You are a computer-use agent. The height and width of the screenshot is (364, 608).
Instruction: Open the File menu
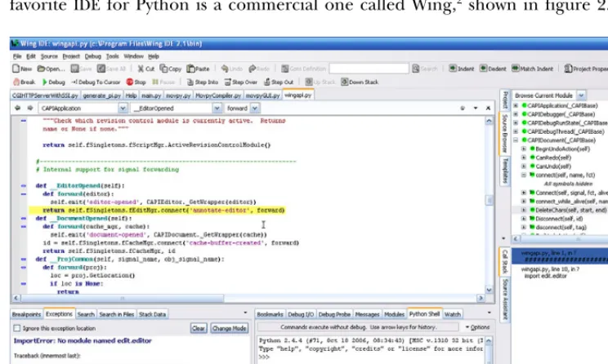click(17, 56)
